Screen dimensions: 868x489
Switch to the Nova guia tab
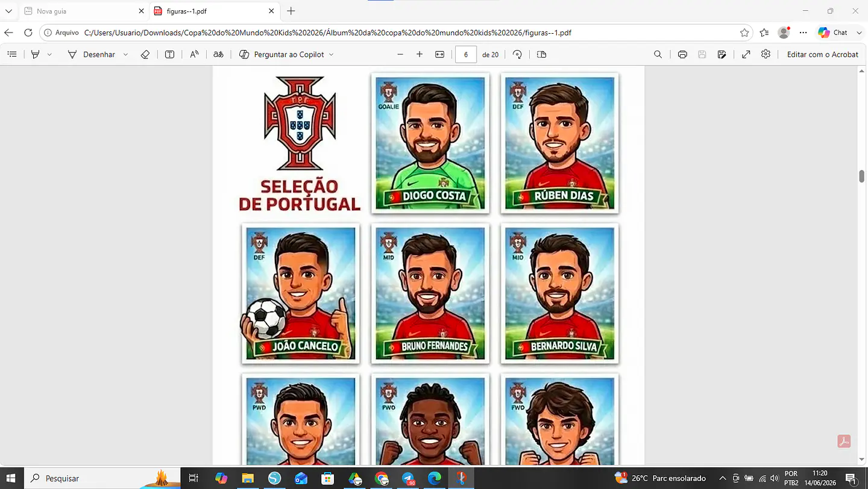click(x=83, y=11)
